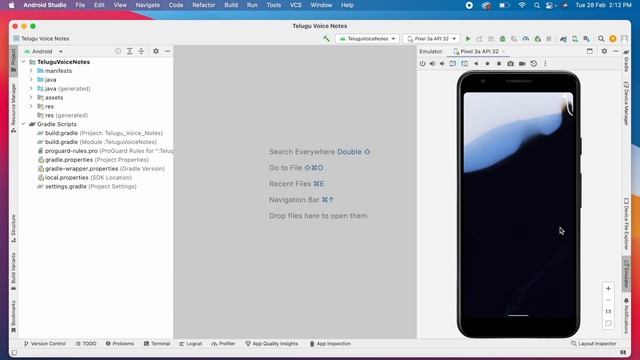The image size is (640, 360).
Task: Expand the assets folder
Action: click(31, 98)
